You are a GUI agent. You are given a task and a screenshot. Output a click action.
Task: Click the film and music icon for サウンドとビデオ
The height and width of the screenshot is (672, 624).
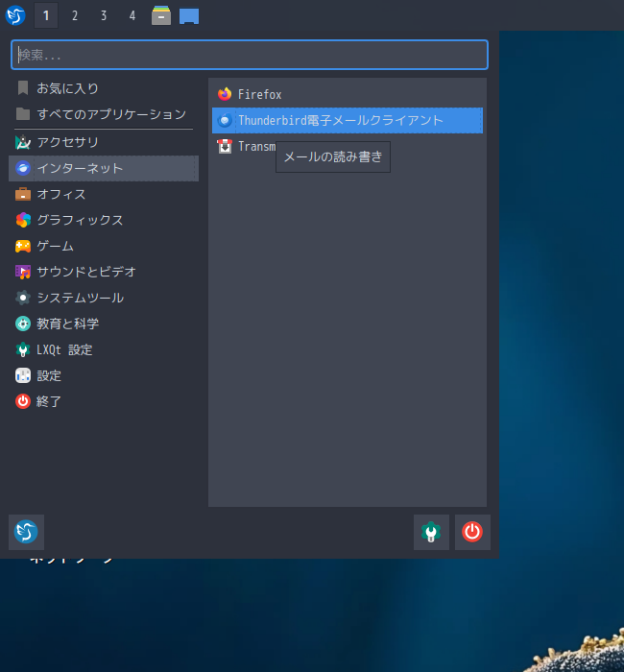23,272
